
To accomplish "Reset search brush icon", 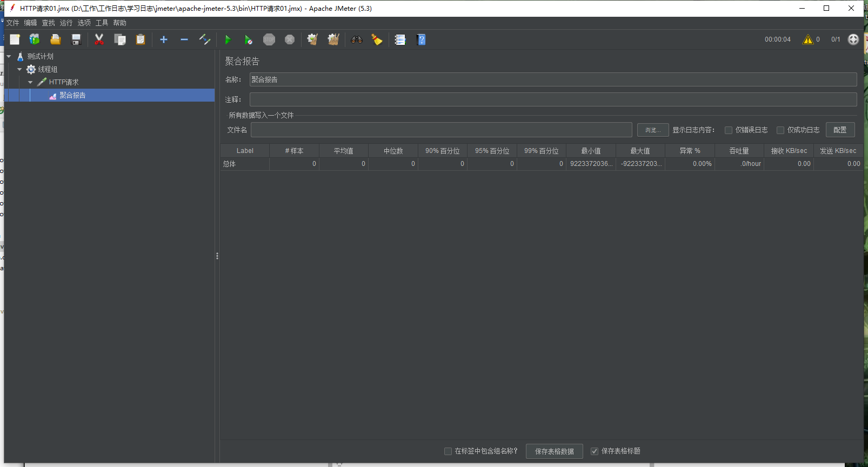I will pos(377,39).
